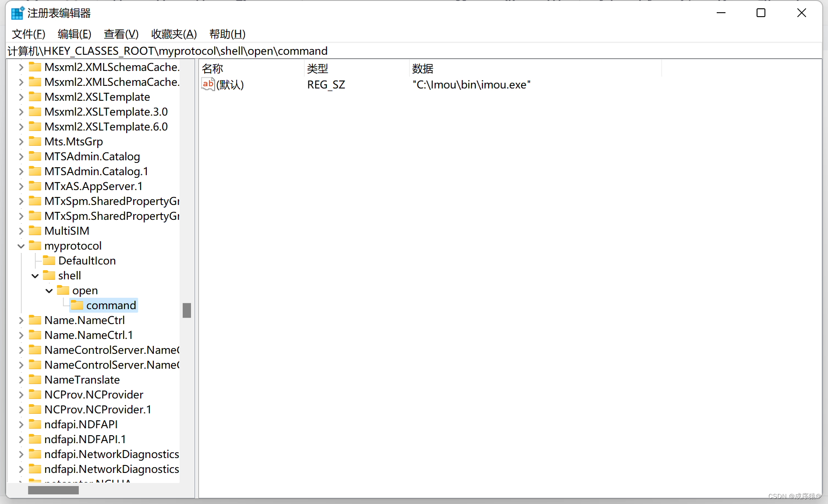The image size is (828, 504).
Task: Click the Mts.MtsGrp folder icon
Action: 35,141
